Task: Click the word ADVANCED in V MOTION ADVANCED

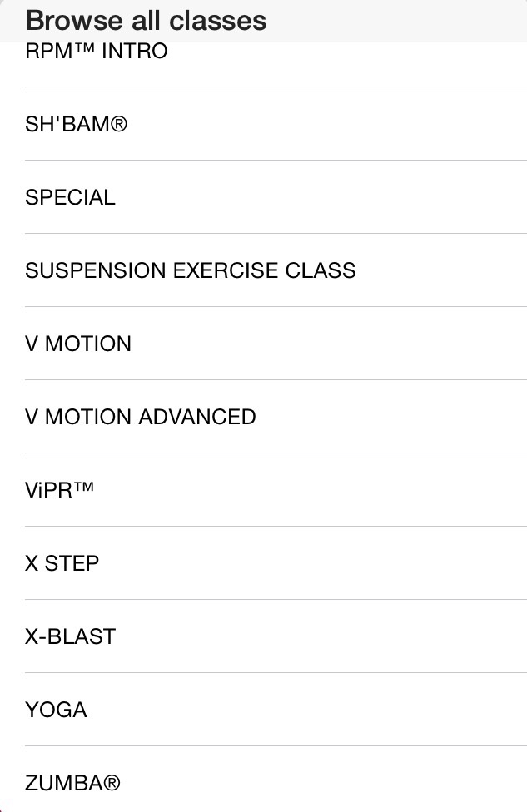Action: (197, 417)
